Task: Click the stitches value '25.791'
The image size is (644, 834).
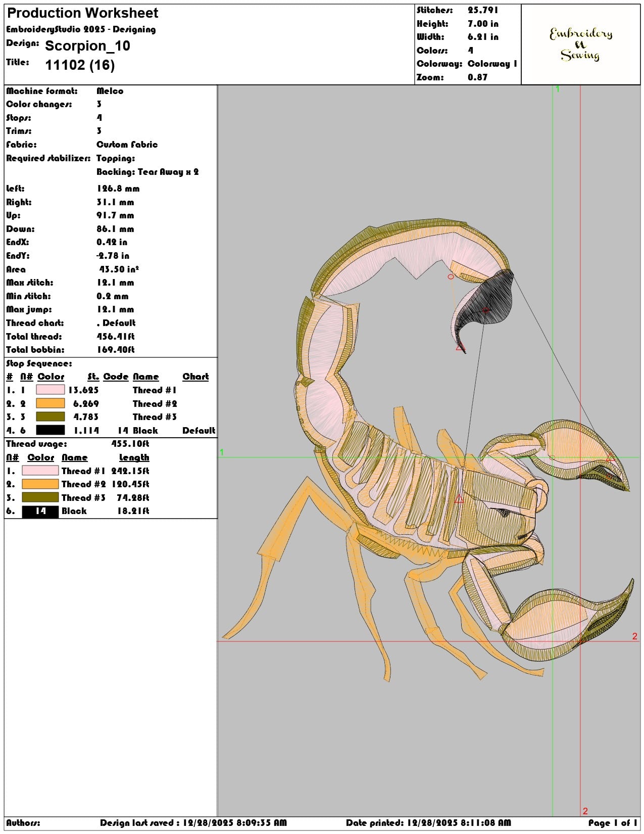Action: [483, 10]
